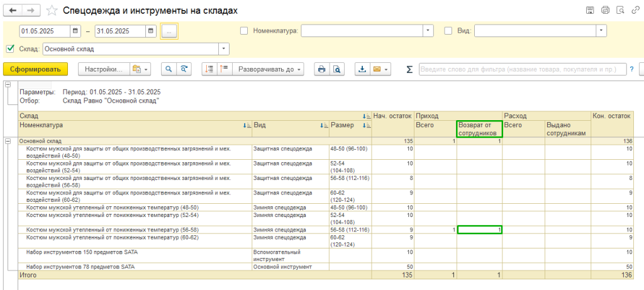The image size is (644, 290).
Task: Enable the Номенклатура filter checkbox
Action: [244, 30]
